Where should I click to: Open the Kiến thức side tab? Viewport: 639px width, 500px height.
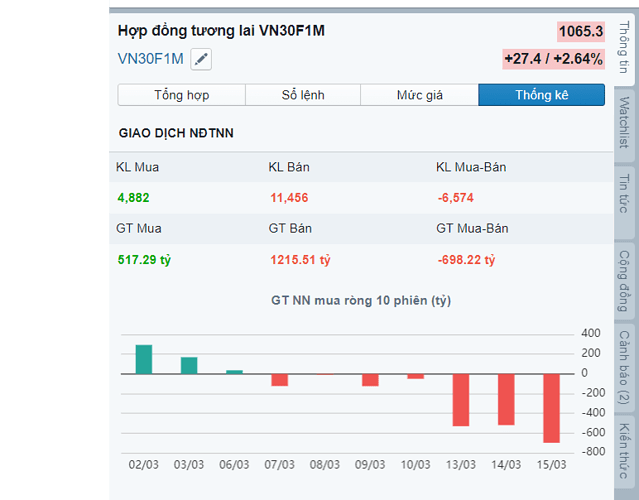click(x=624, y=452)
